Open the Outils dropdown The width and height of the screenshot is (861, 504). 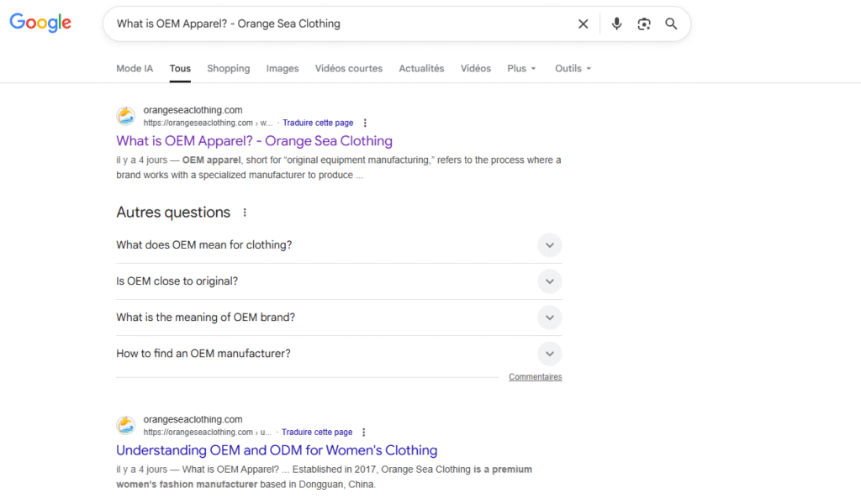coord(573,69)
